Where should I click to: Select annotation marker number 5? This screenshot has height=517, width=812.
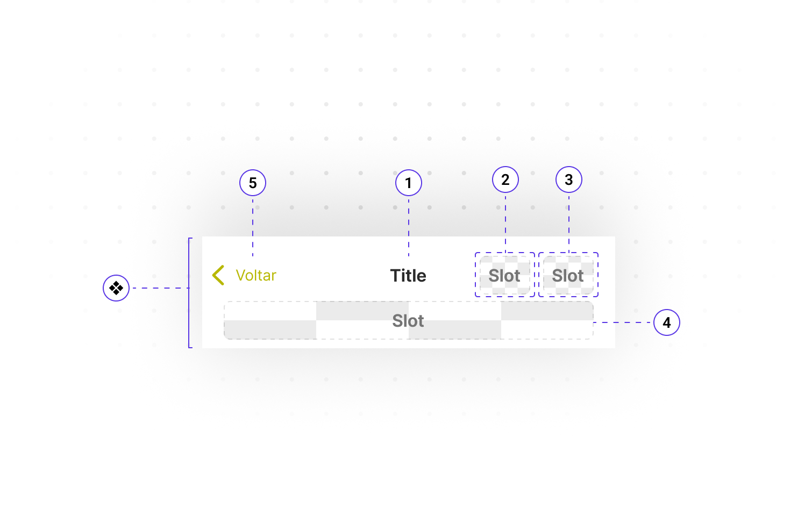pyautogui.click(x=252, y=183)
